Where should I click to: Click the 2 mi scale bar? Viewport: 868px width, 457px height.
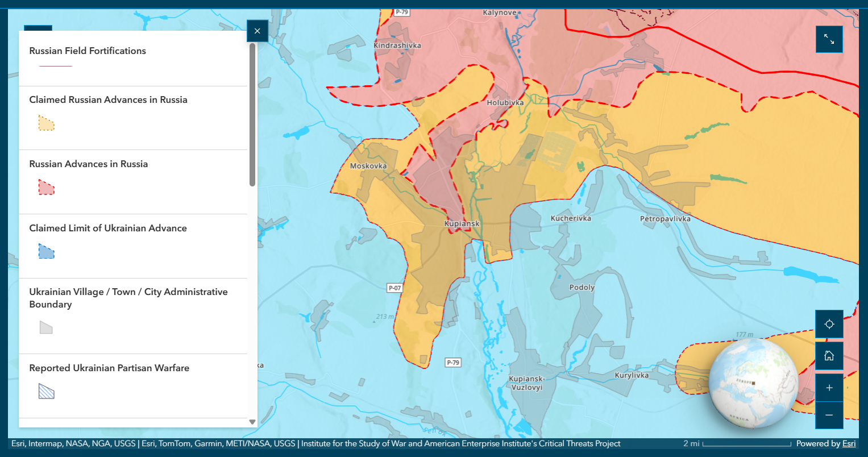click(737, 443)
